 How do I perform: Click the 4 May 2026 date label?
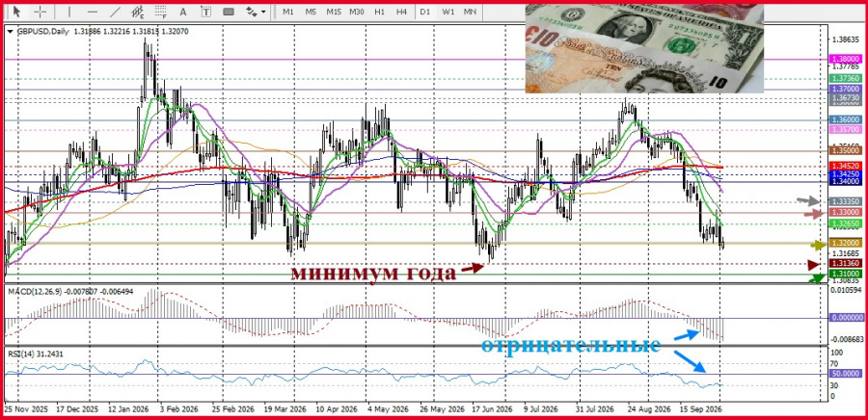click(x=388, y=410)
